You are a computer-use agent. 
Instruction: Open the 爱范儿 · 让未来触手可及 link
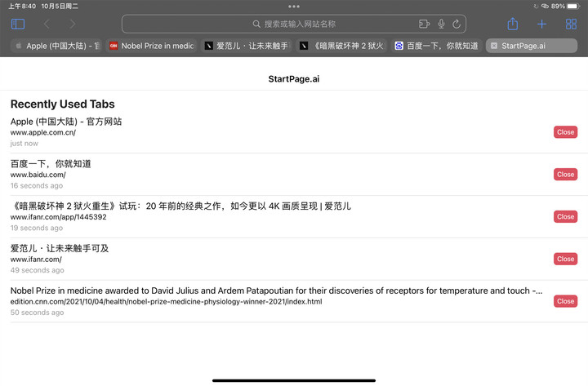(x=60, y=248)
